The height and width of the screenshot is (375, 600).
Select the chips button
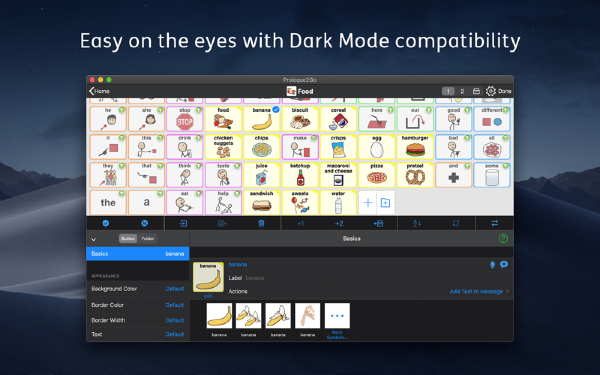coord(261,147)
